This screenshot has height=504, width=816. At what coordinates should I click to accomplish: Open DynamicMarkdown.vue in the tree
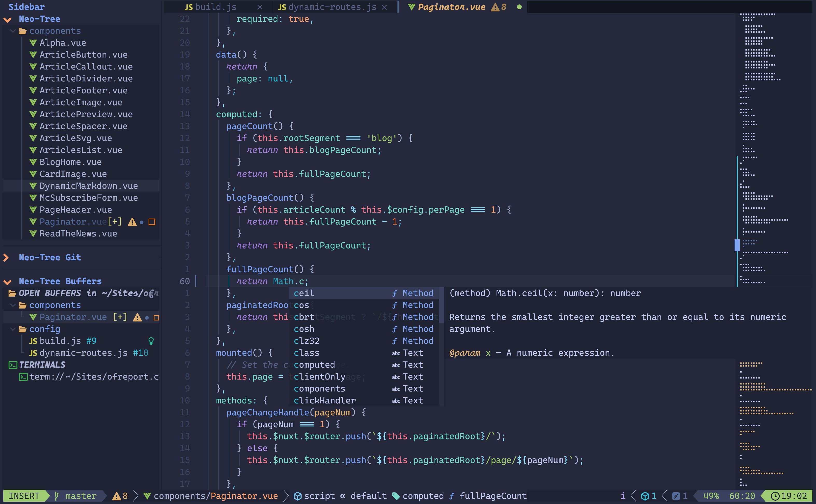coord(88,186)
